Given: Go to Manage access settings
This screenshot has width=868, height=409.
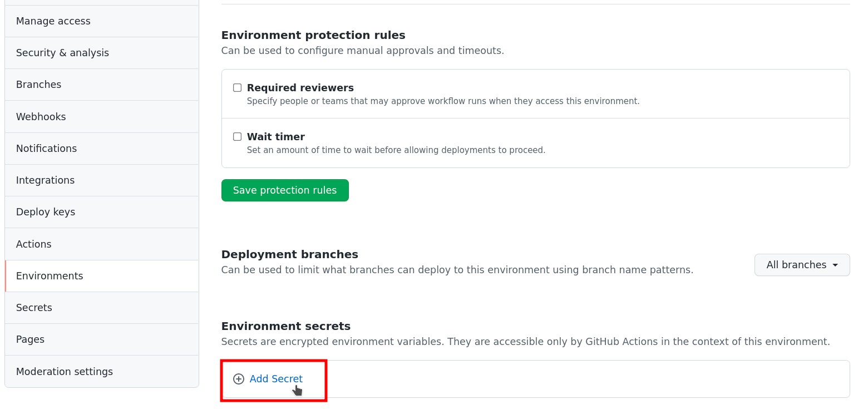Looking at the screenshot, I should [53, 21].
